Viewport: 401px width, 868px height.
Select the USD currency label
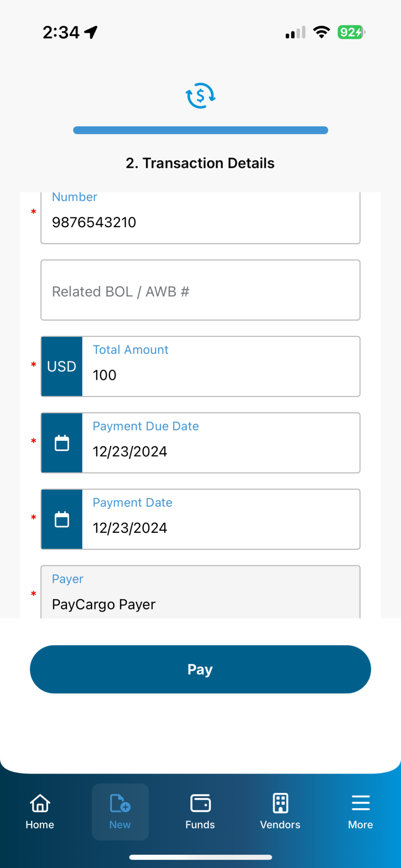[62, 366]
